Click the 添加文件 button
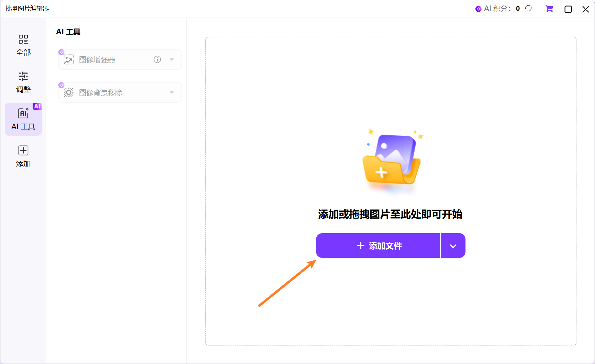 point(378,246)
